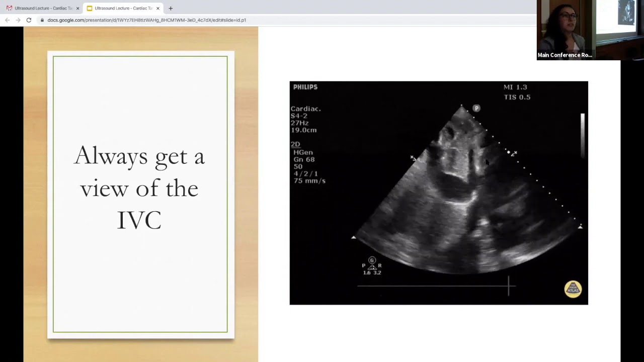This screenshot has width=644, height=362.
Task: Click the ultrasound IVC image
Action: point(439,193)
